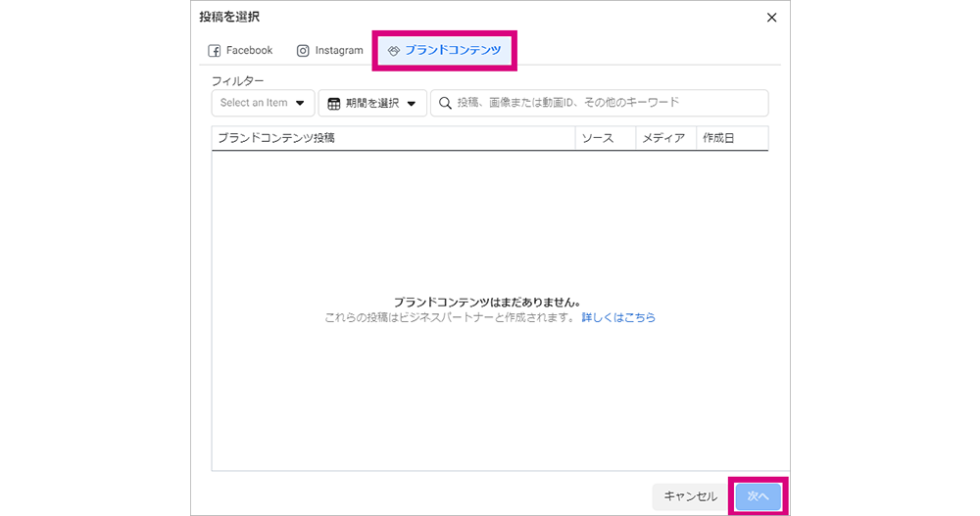The height and width of the screenshot is (516, 980).
Task: Open the 詳しくはこちら link
Action: (x=618, y=317)
